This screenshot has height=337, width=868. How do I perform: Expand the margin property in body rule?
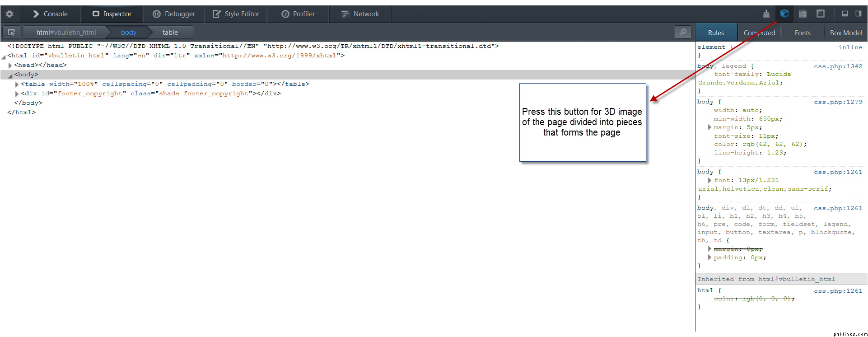tap(709, 127)
